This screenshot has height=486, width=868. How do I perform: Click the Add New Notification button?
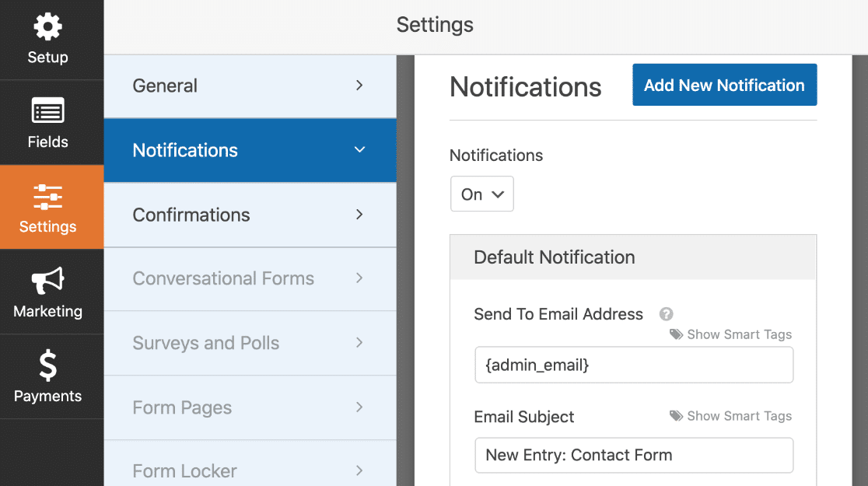point(724,86)
